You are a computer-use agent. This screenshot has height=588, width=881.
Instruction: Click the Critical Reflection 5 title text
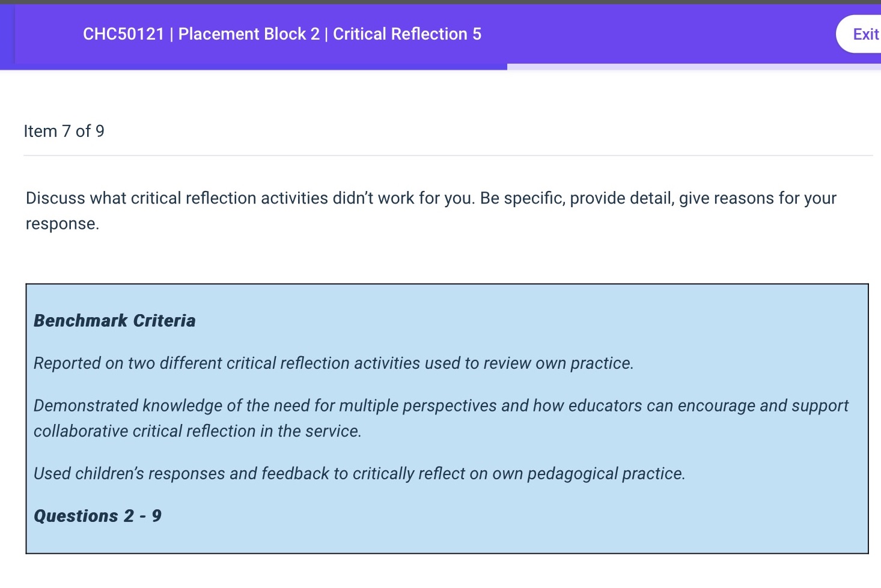click(407, 34)
